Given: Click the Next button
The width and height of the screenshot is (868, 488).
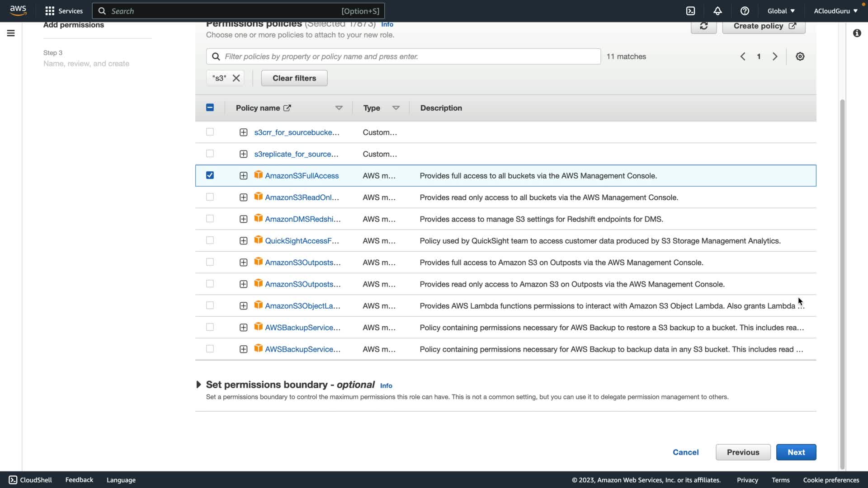Looking at the screenshot, I should (x=796, y=452).
